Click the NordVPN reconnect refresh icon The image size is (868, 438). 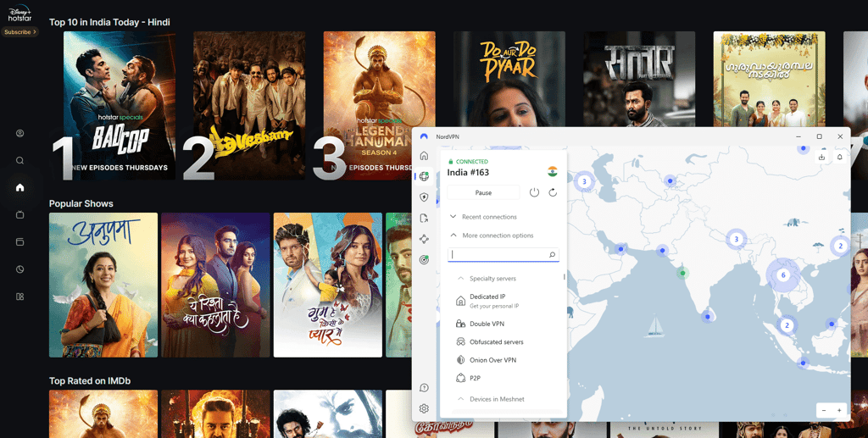pos(553,192)
